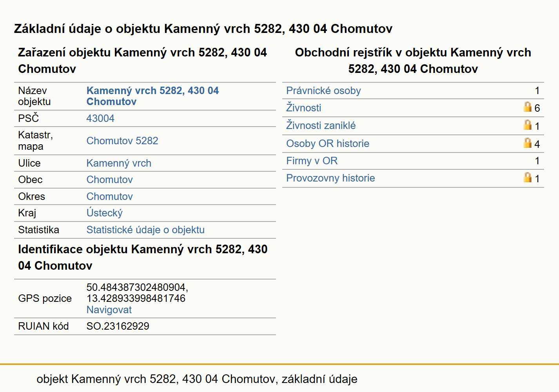Open the Živnosti zaniklé link
The width and height of the screenshot is (559, 392).
click(321, 125)
